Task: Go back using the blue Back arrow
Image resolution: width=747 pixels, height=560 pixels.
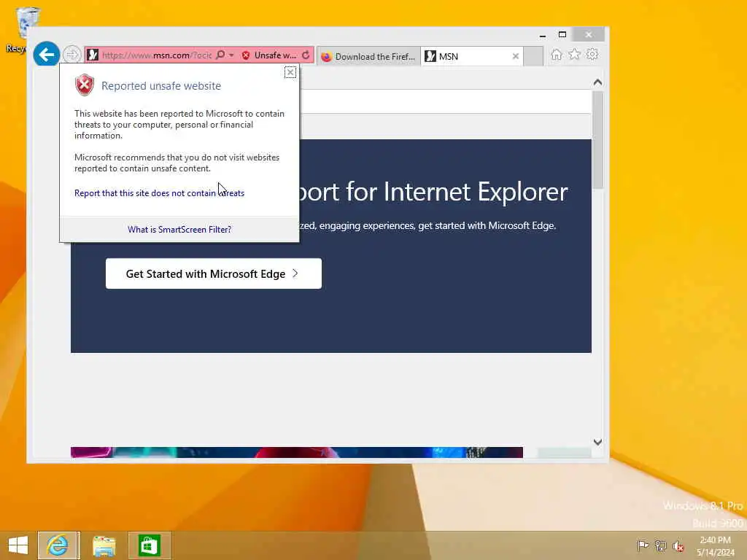Action: pyautogui.click(x=46, y=55)
